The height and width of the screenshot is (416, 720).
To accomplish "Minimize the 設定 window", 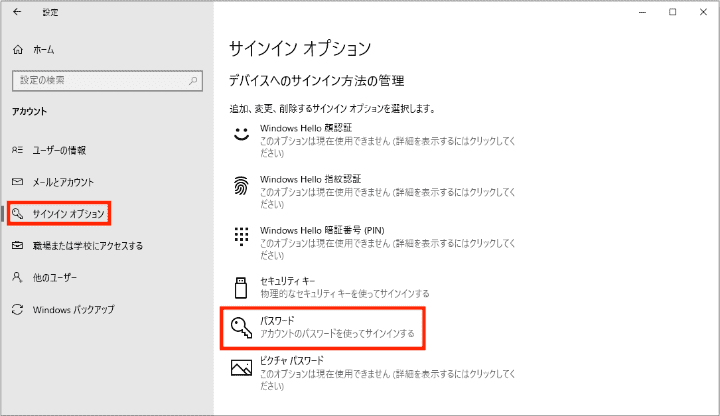I will pos(642,12).
